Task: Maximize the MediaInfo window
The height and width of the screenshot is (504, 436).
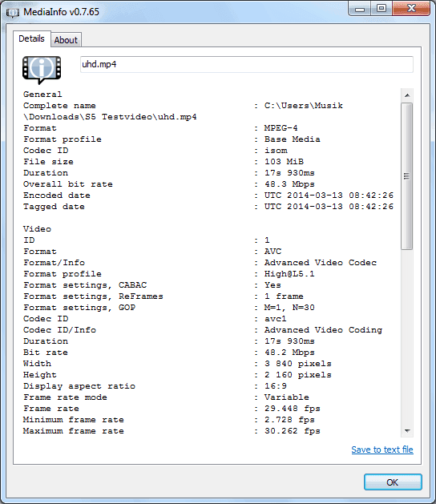Action: point(381,8)
